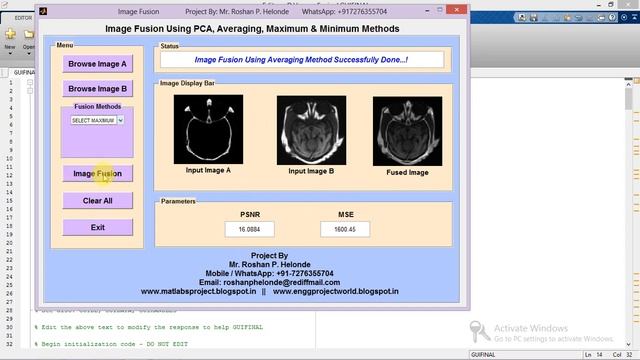Image resolution: width=640 pixels, height=360 pixels.
Task: Click the editor vertical scrollbar up arrow
Action: pos(628,84)
